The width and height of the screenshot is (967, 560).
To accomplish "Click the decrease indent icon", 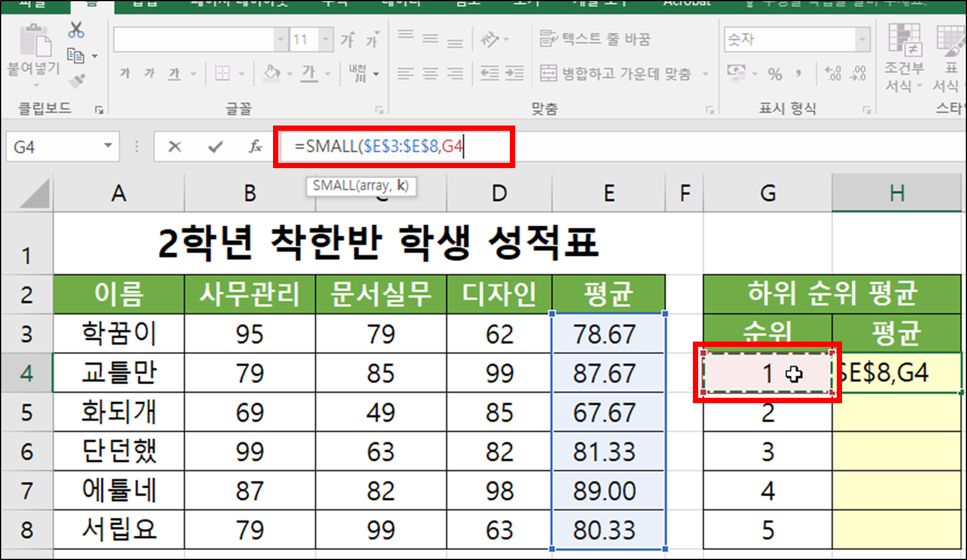I will pyautogui.click(x=490, y=73).
